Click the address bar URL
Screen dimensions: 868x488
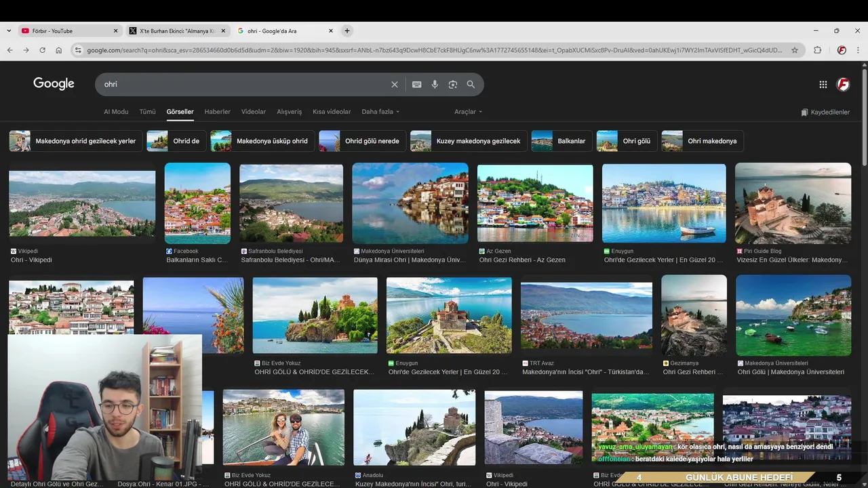[434, 50]
